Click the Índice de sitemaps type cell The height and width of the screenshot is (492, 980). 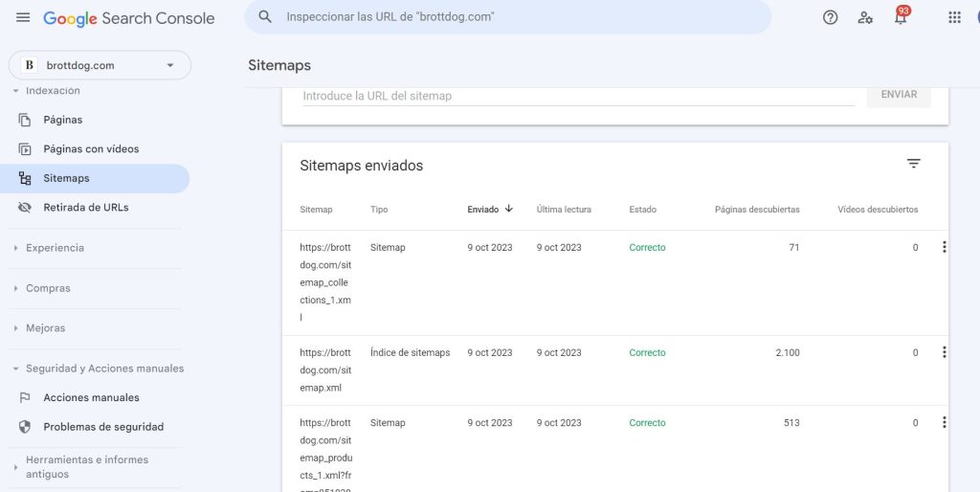(x=410, y=352)
